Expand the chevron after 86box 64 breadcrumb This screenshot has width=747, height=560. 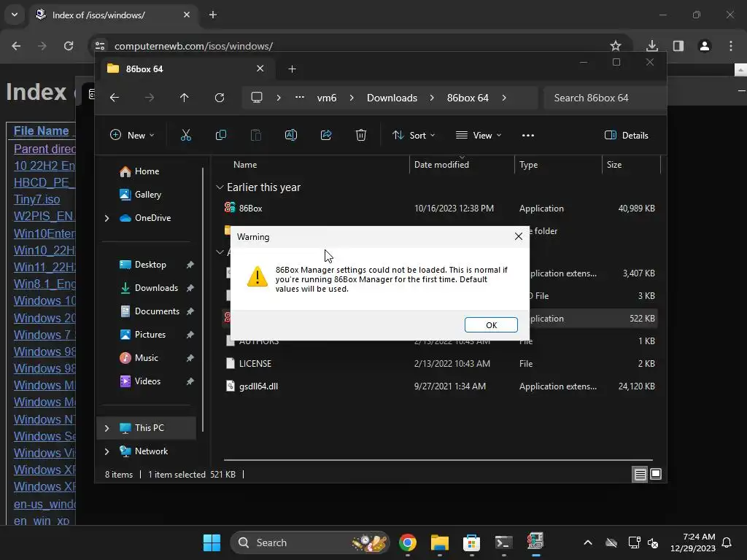click(504, 98)
